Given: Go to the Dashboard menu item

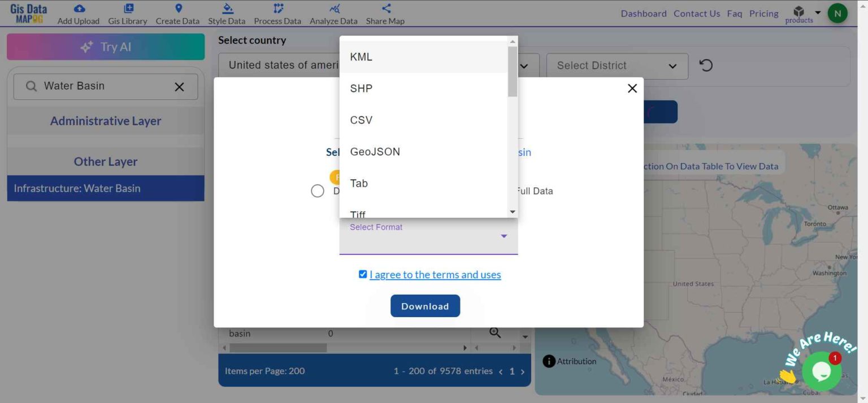Looking at the screenshot, I should pos(644,14).
